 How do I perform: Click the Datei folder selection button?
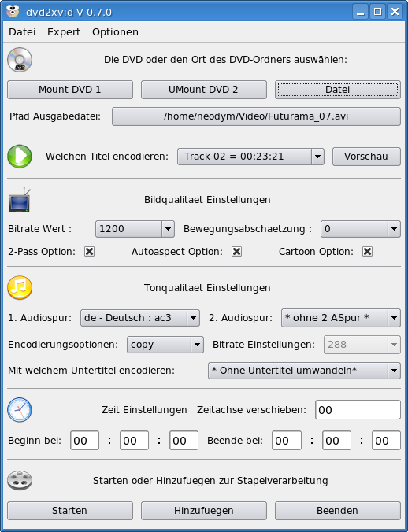[x=338, y=90]
